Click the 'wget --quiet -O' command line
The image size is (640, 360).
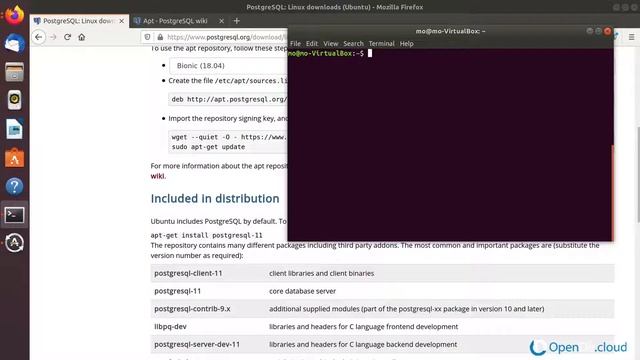click(x=229, y=137)
